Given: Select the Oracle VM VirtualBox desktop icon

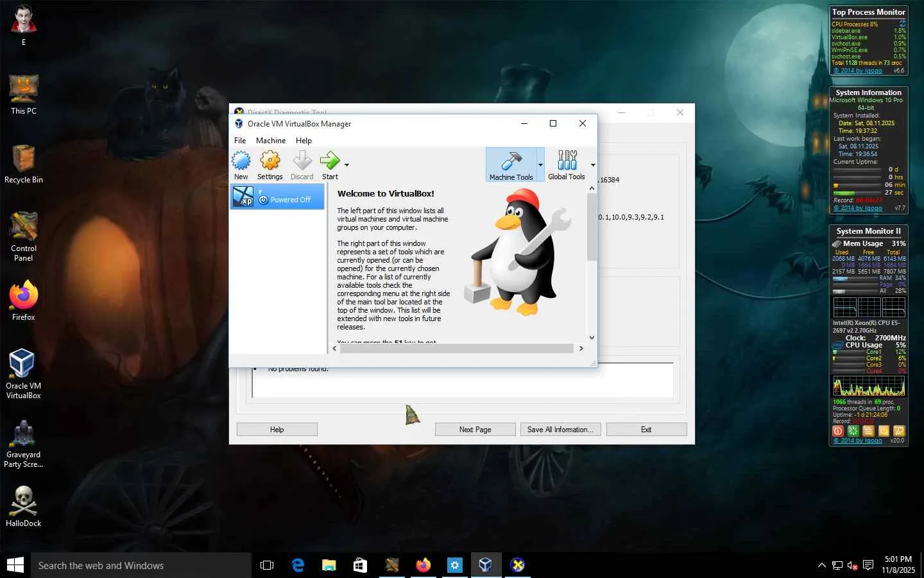Looking at the screenshot, I should pos(24,374).
